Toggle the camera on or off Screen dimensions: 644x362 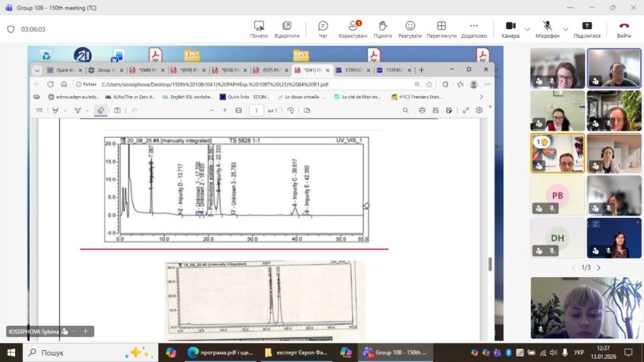(509, 29)
